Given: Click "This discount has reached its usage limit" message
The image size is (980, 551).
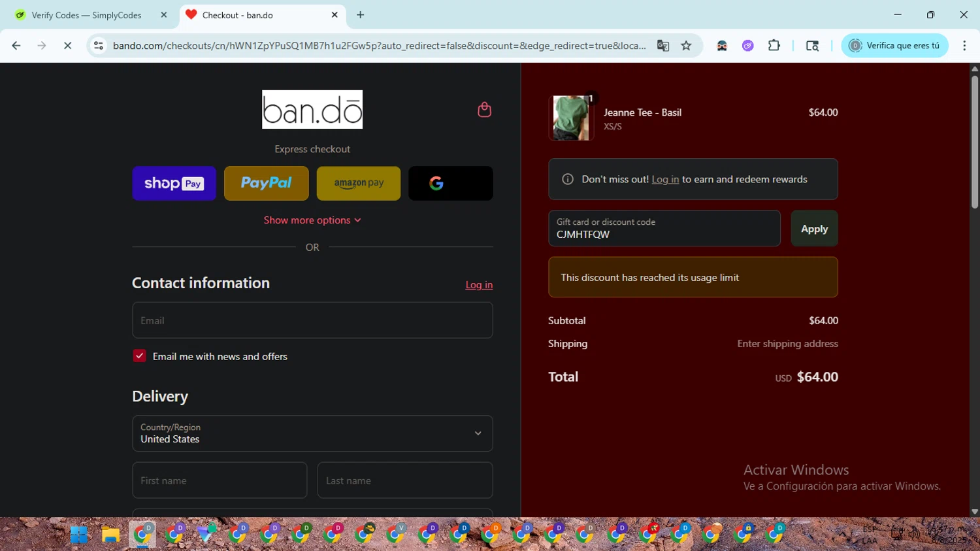Looking at the screenshot, I should 649,277.
